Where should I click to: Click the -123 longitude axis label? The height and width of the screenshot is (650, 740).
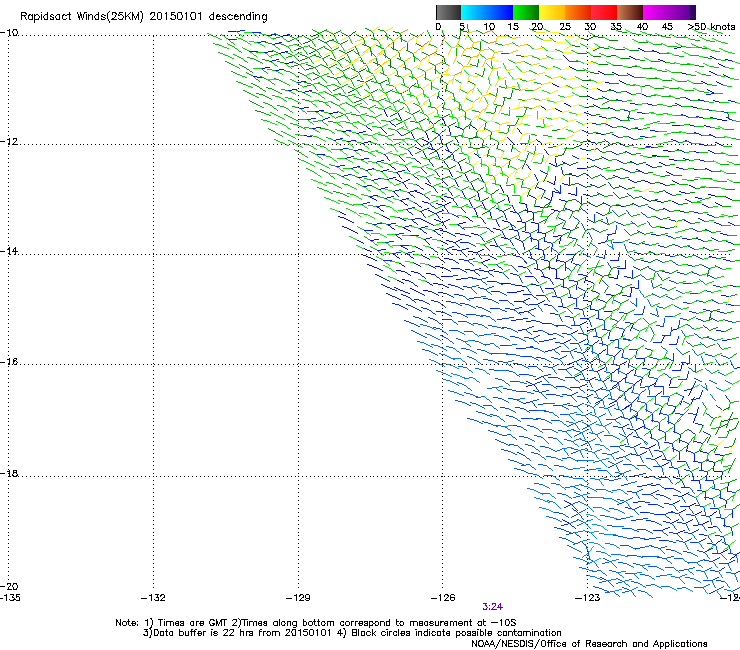[588, 598]
